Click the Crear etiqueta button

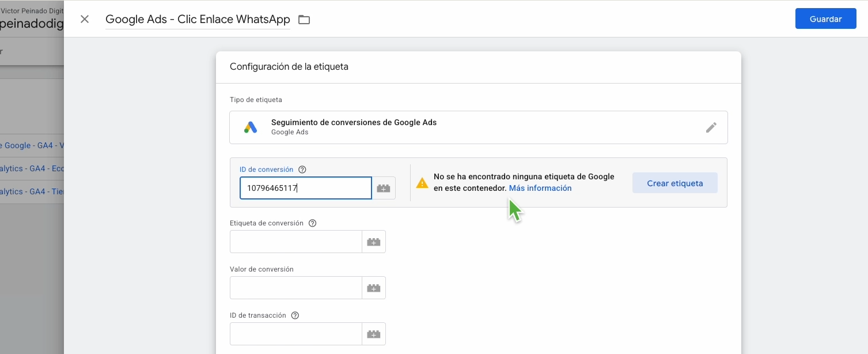675,183
